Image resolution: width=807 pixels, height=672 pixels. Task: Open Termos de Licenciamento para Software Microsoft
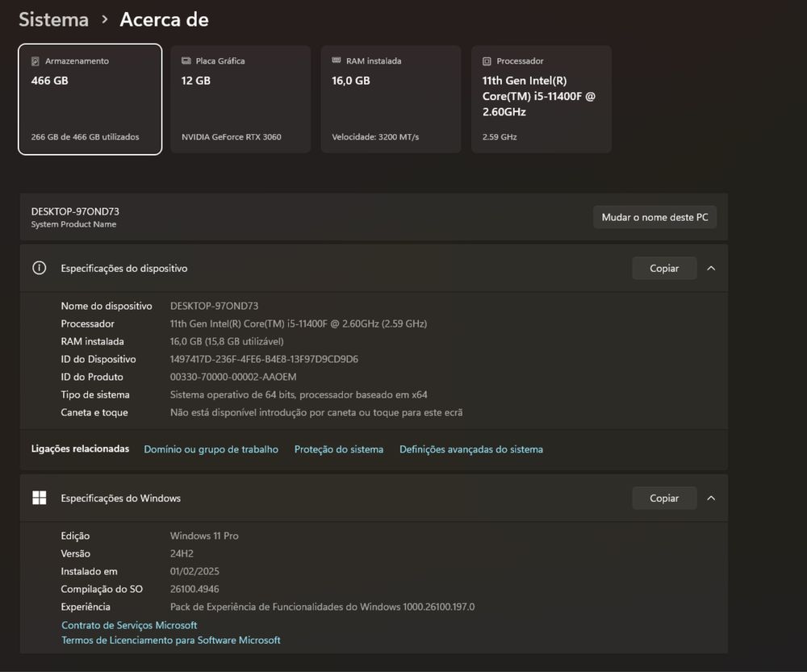coord(171,640)
